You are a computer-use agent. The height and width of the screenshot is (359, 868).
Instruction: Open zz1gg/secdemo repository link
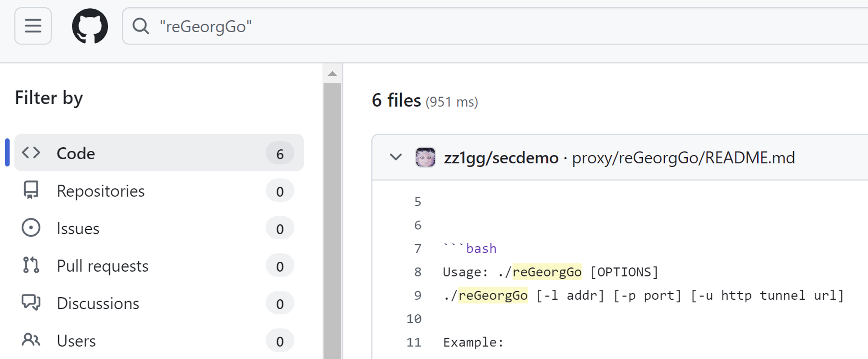pos(501,158)
